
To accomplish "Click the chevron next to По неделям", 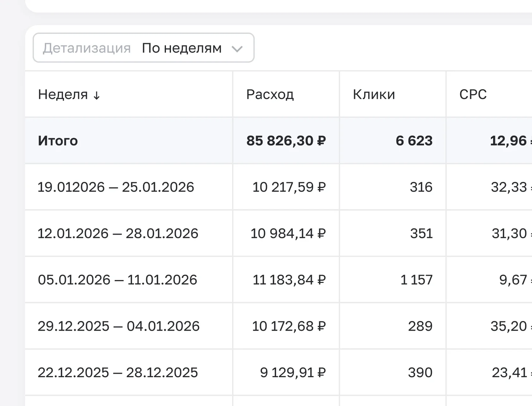I will (x=237, y=49).
